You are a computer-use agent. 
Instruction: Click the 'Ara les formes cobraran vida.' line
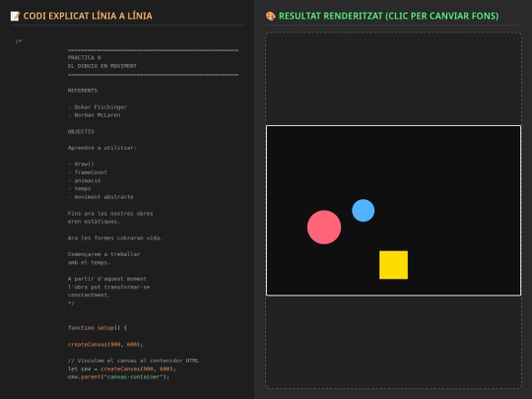click(115, 237)
